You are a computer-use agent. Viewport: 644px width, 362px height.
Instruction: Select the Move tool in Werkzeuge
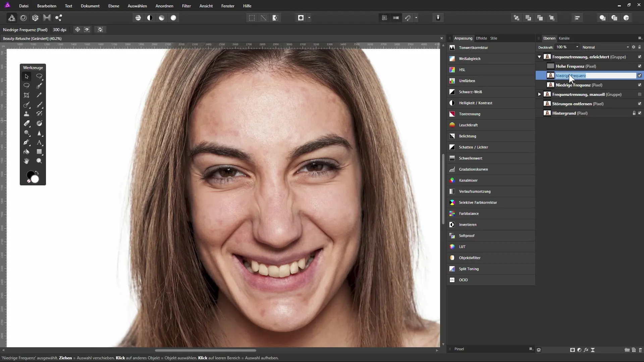26,76
